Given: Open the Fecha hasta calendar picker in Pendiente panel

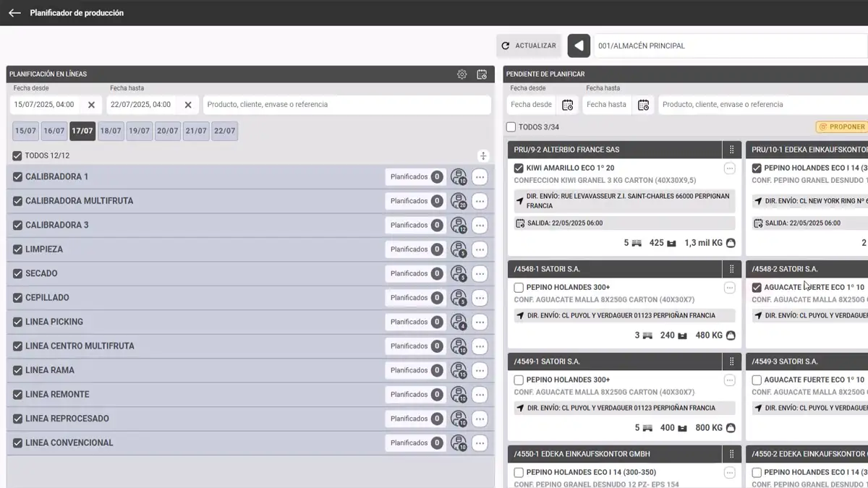Looking at the screenshot, I should [642, 105].
